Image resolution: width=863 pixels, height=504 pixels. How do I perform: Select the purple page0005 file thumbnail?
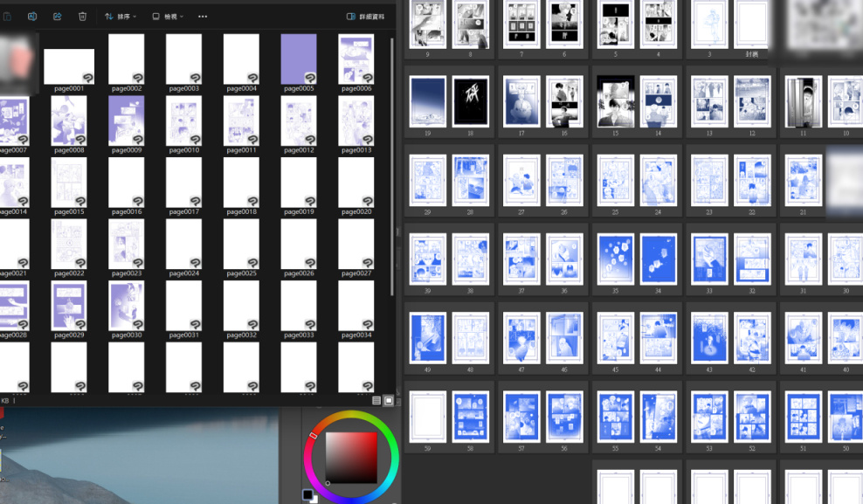pos(299,59)
